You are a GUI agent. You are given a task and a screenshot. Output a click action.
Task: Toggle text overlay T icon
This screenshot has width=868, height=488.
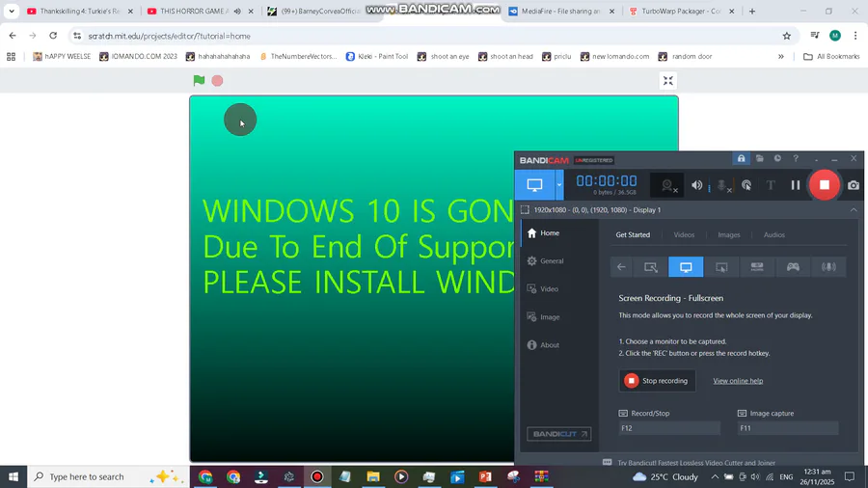pyautogui.click(x=771, y=185)
